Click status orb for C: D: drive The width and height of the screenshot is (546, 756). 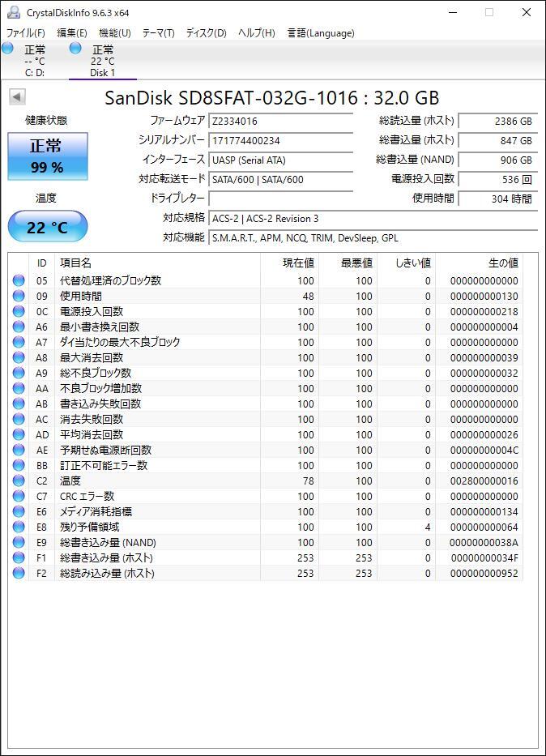(8, 49)
